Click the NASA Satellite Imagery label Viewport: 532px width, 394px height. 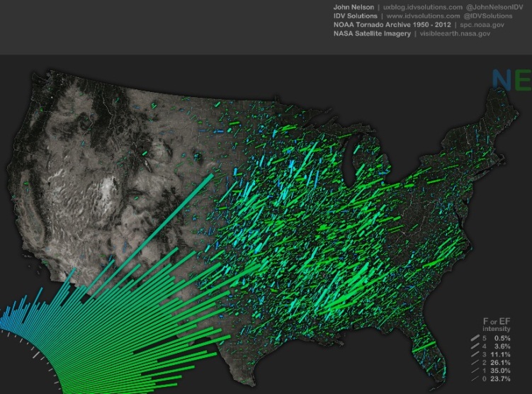pos(373,34)
